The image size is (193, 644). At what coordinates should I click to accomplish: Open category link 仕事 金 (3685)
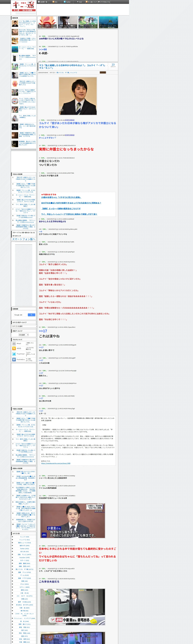pos(25,608)
